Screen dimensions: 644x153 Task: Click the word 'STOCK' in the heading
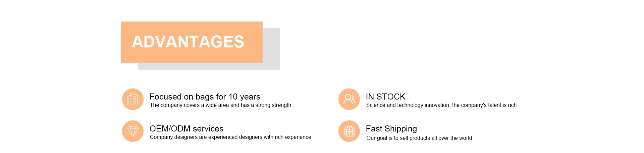(x=391, y=97)
